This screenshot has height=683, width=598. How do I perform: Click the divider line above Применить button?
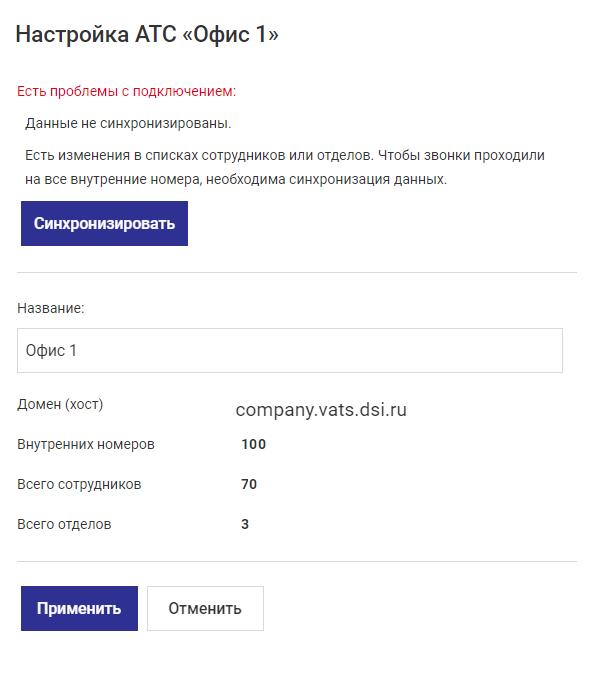pos(297,561)
